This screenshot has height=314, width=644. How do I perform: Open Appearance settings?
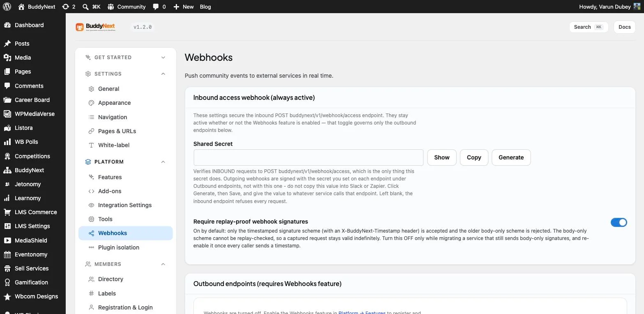(125, 103)
